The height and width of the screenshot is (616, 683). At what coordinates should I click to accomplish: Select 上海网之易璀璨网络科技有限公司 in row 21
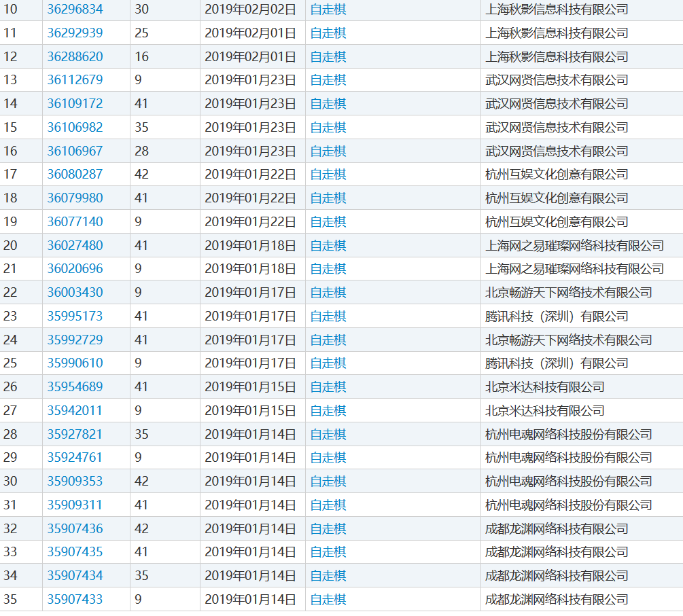(x=574, y=268)
